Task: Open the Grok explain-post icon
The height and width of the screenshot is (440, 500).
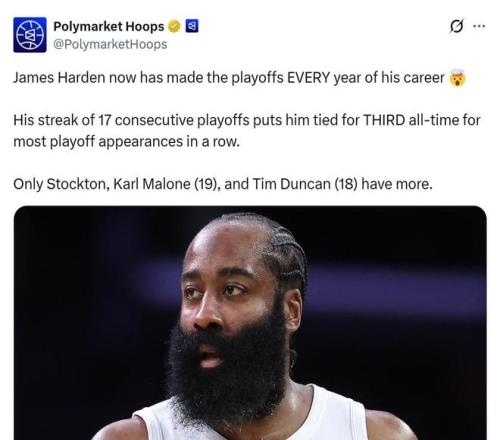Action: coord(456,26)
